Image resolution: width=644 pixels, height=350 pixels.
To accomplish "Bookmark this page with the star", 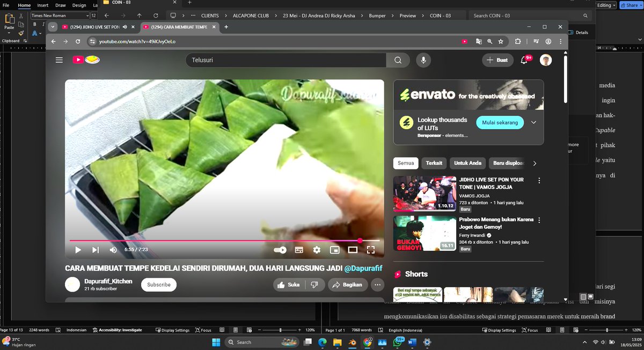I will (x=500, y=41).
